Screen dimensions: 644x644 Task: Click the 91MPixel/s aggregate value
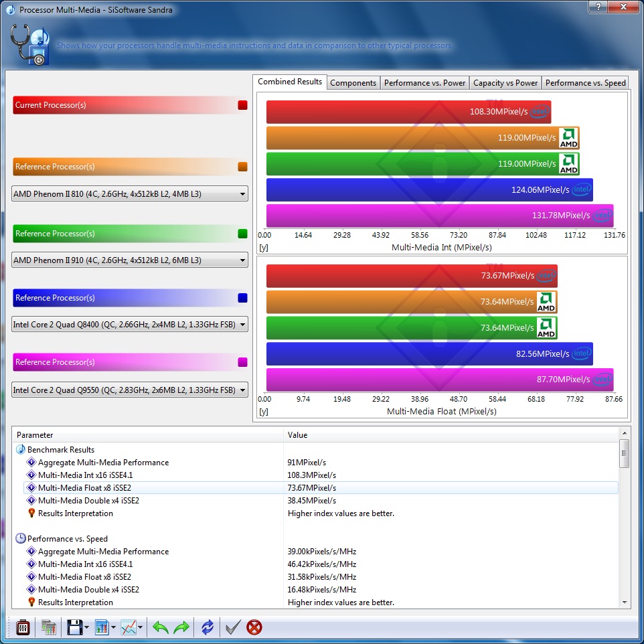coord(307,462)
